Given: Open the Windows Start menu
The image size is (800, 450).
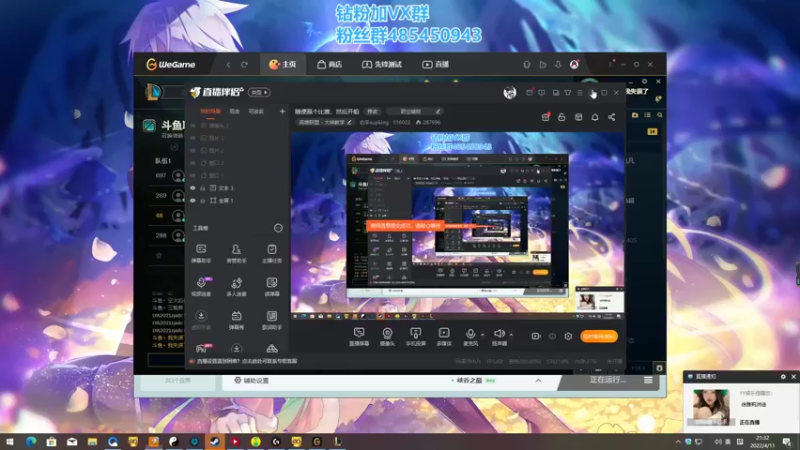Looking at the screenshot, I should 10,442.
